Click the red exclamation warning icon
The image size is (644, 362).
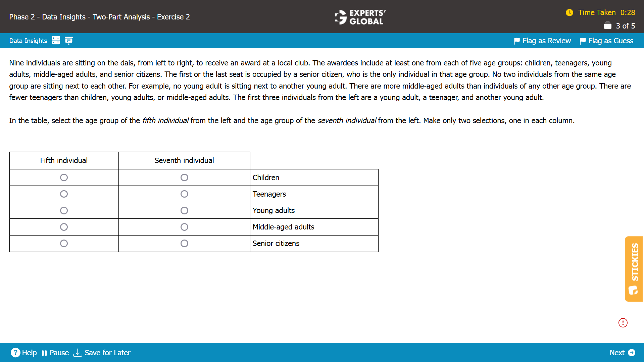point(623,322)
